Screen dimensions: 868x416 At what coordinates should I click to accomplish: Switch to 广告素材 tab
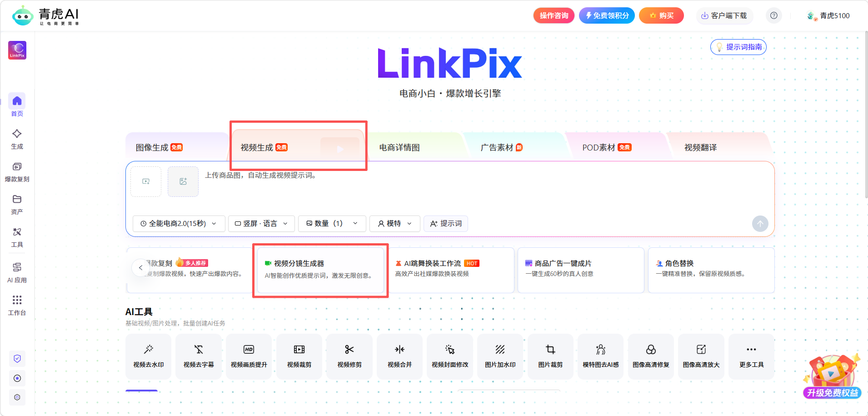coord(516,147)
